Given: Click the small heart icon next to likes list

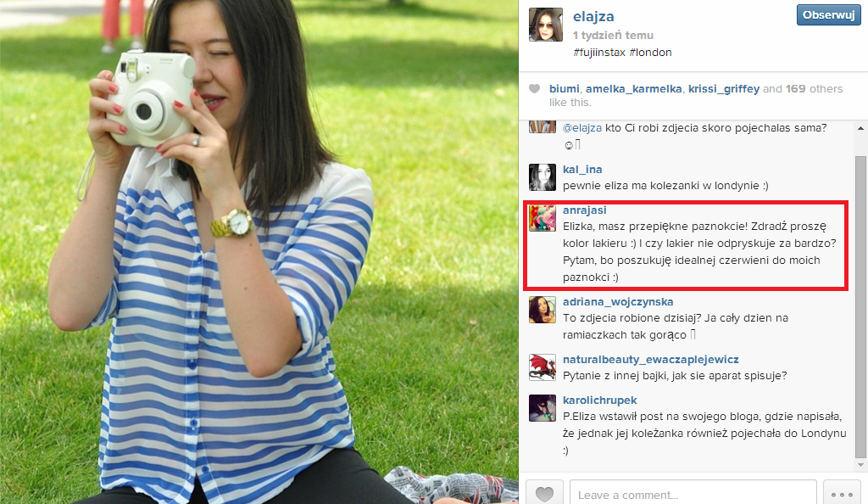Looking at the screenshot, I should pos(534,88).
